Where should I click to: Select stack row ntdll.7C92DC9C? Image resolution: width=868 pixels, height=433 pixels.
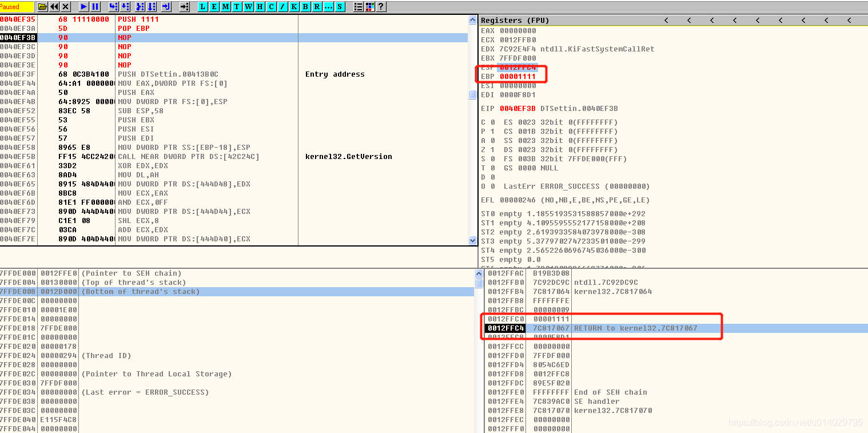[x=675, y=283]
